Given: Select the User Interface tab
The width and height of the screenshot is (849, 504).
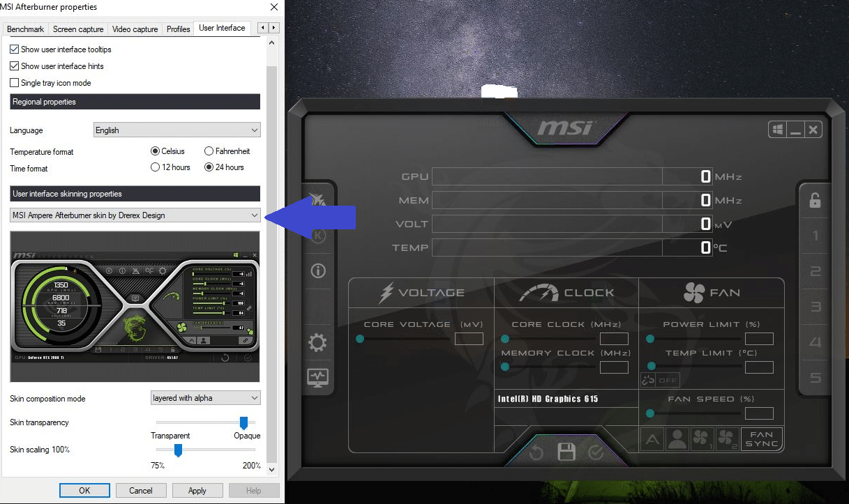Looking at the screenshot, I should [x=222, y=28].
